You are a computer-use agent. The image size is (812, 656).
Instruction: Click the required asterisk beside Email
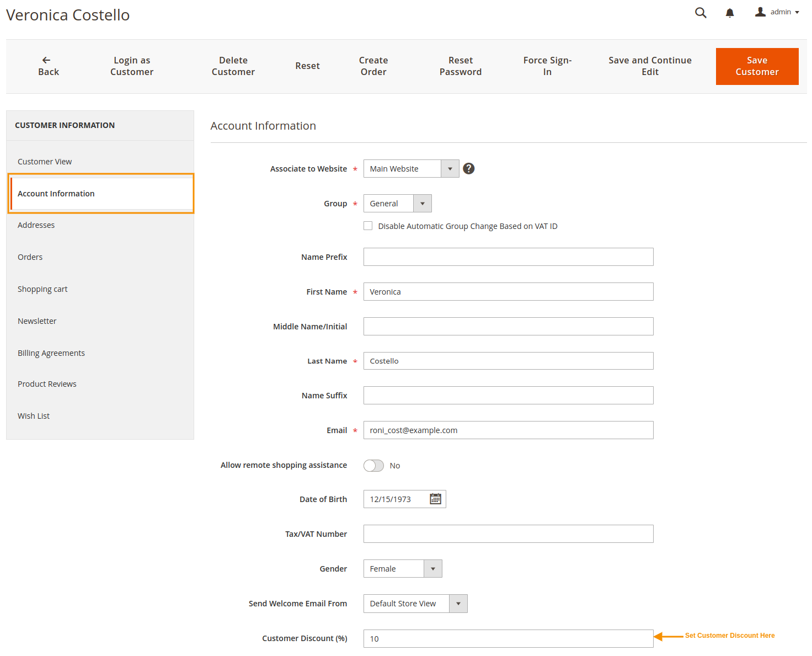pyautogui.click(x=355, y=430)
